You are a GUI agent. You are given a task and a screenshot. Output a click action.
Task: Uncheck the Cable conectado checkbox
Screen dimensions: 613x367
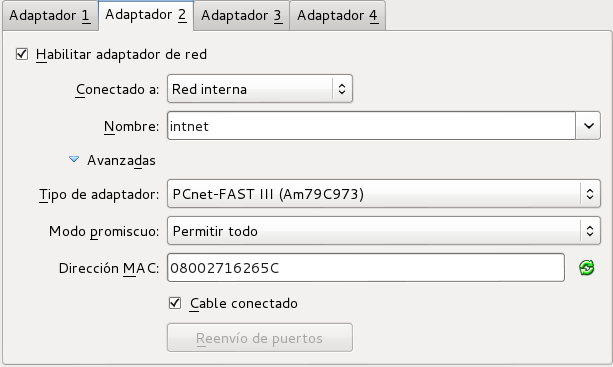tap(175, 303)
